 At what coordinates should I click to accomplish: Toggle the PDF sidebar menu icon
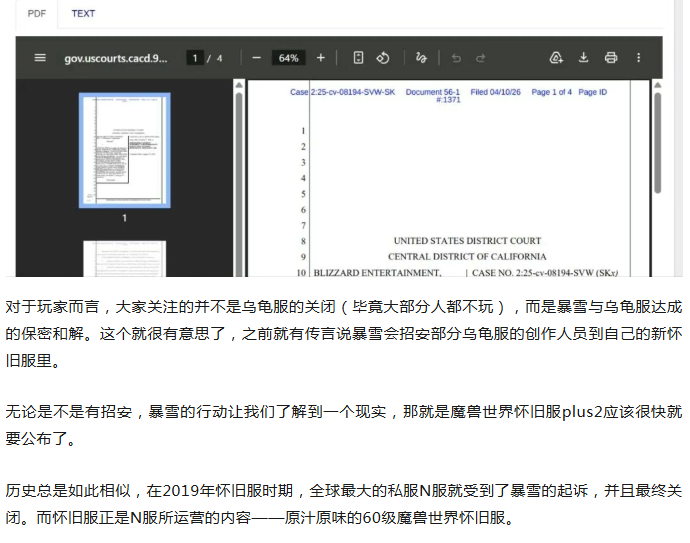(40, 58)
